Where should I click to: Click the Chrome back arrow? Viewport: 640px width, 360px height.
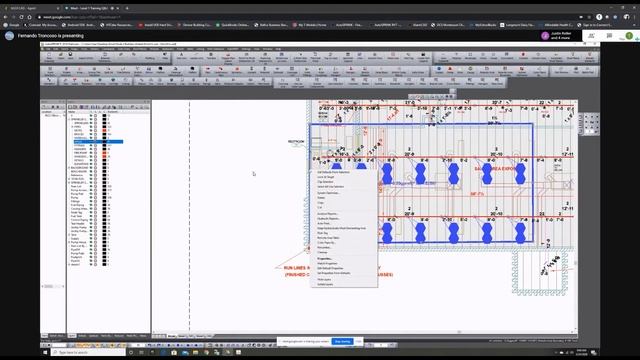pos(5,17)
